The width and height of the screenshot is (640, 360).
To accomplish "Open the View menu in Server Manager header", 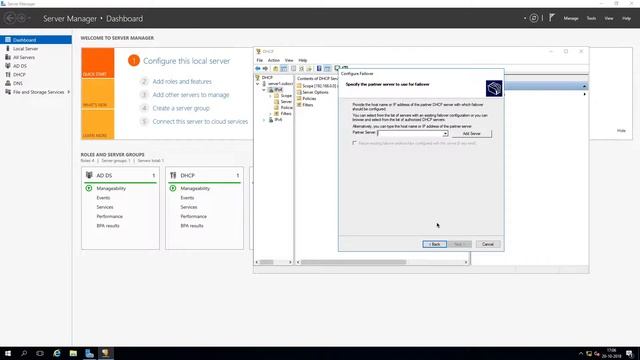I will coord(609,18).
